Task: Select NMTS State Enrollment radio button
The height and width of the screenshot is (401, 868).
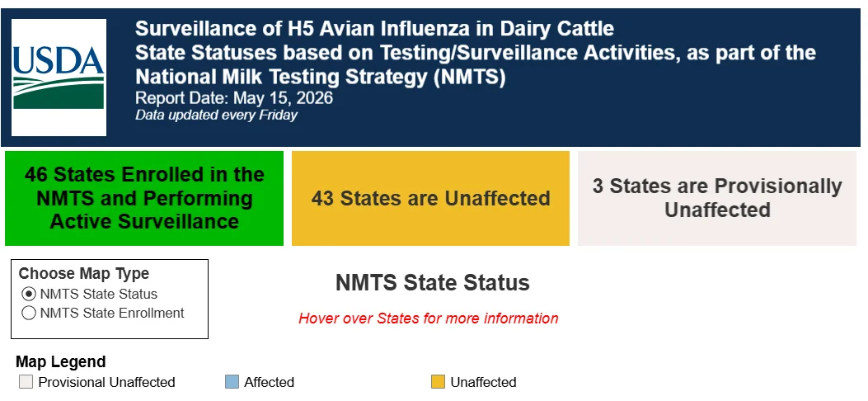Action: (x=29, y=313)
